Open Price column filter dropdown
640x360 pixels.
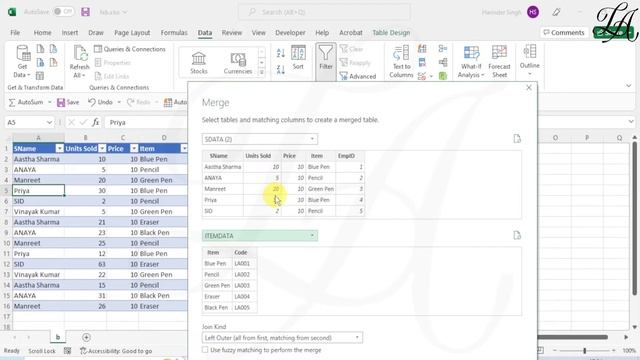tap(134, 149)
